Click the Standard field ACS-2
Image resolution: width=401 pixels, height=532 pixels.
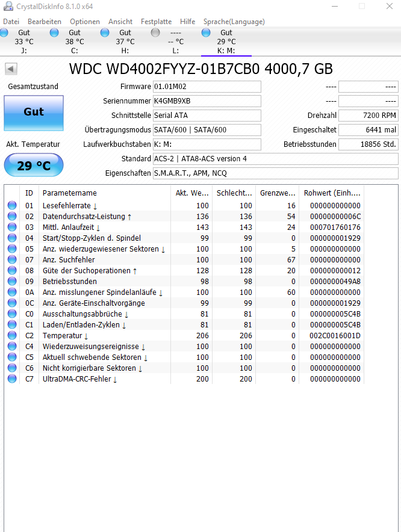click(276, 159)
